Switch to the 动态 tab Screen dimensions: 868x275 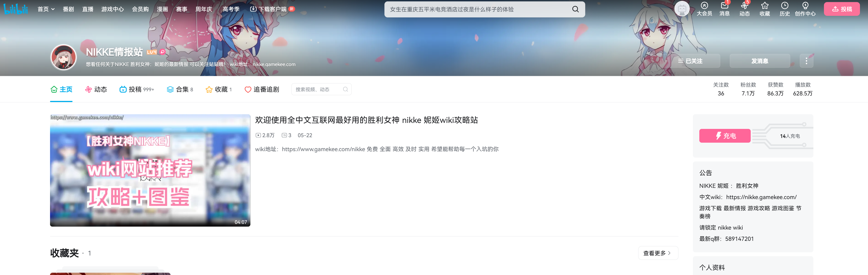coord(96,89)
